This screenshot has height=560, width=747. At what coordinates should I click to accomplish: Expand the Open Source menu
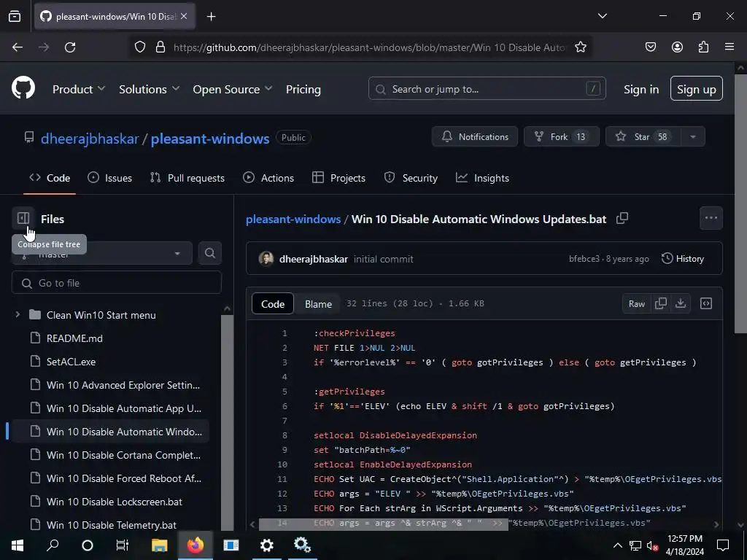(x=233, y=89)
